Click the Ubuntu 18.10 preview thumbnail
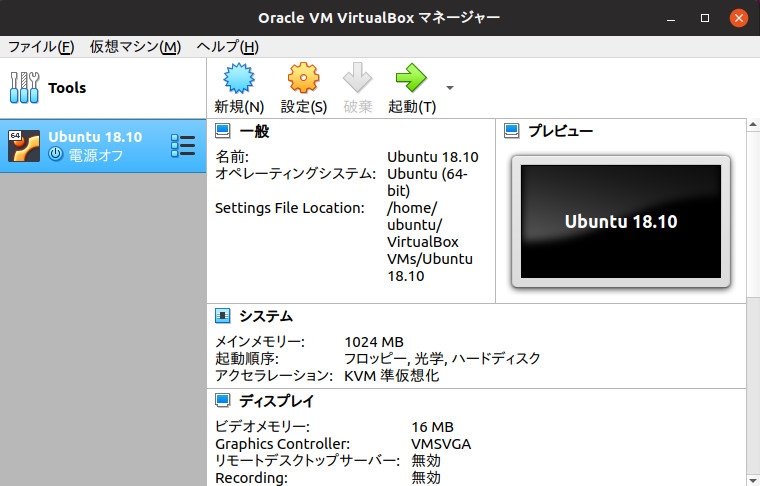The width and height of the screenshot is (760, 486). [x=621, y=221]
